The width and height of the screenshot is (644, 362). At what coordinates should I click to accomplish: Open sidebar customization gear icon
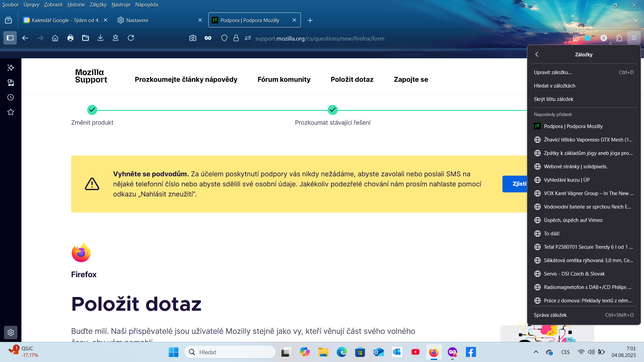coord(11,333)
